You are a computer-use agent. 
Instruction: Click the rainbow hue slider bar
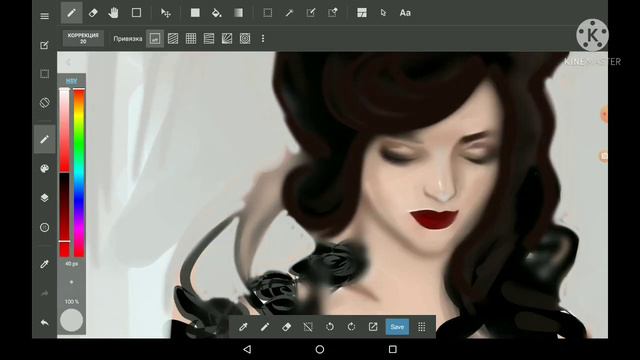click(79, 173)
